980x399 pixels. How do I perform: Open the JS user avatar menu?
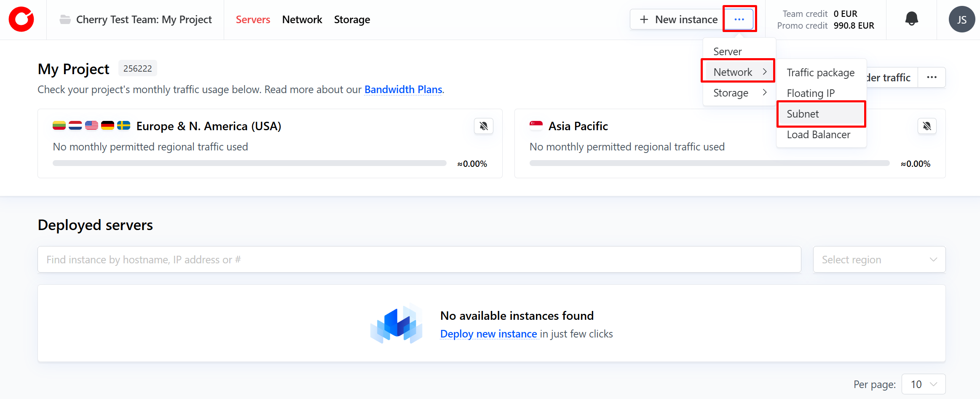coord(961,19)
